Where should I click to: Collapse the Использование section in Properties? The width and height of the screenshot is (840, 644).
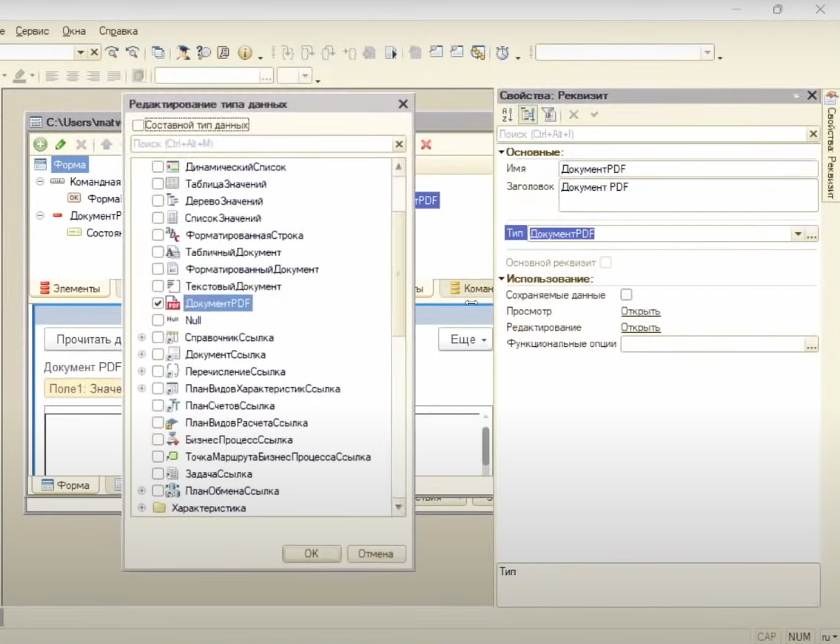point(502,279)
